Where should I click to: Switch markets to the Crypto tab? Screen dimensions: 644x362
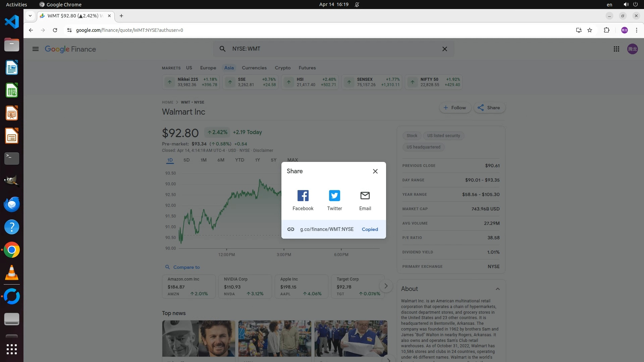pos(282,68)
